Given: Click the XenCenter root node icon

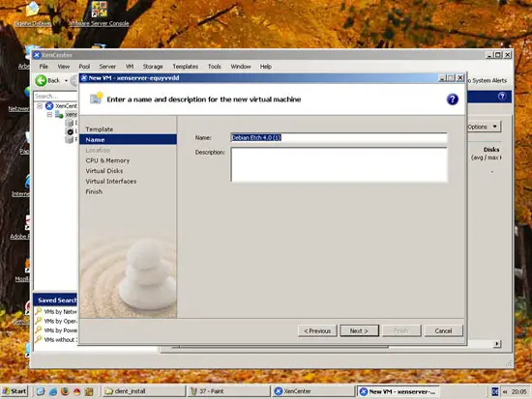Looking at the screenshot, I should [x=49, y=105].
